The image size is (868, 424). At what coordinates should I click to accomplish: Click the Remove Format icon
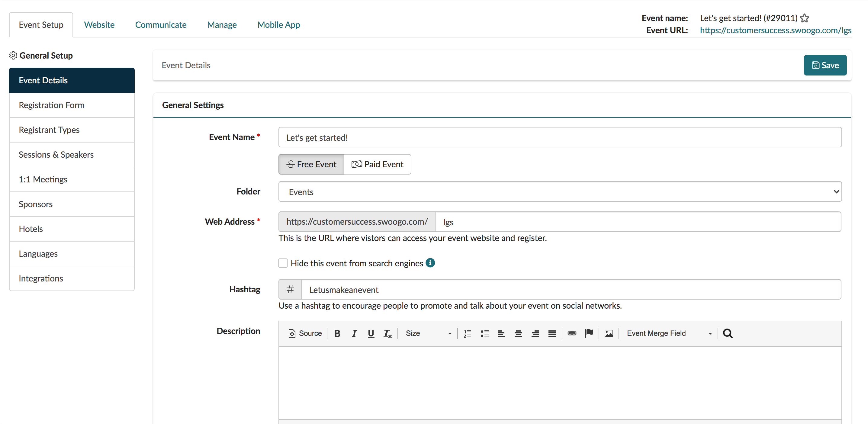(x=387, y=333)
